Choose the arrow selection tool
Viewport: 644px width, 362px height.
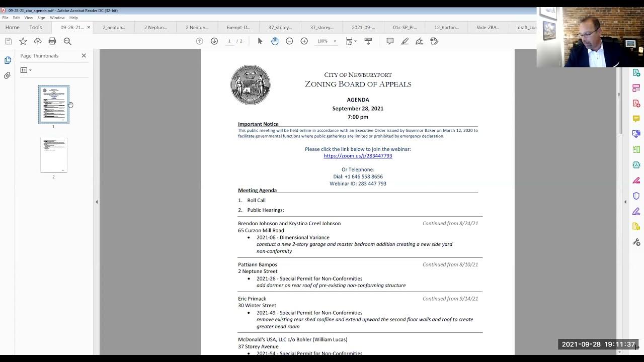pyautogui.click(x=260, y=41)
